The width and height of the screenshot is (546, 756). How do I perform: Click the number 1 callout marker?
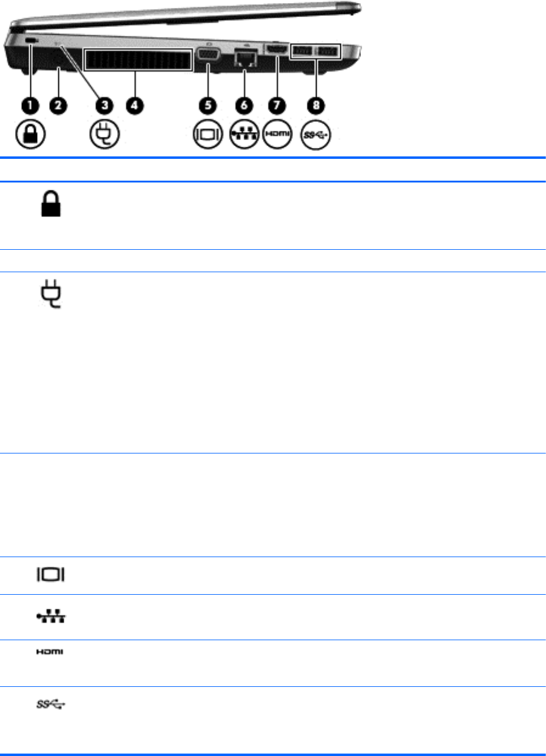(x=30, y=105)
